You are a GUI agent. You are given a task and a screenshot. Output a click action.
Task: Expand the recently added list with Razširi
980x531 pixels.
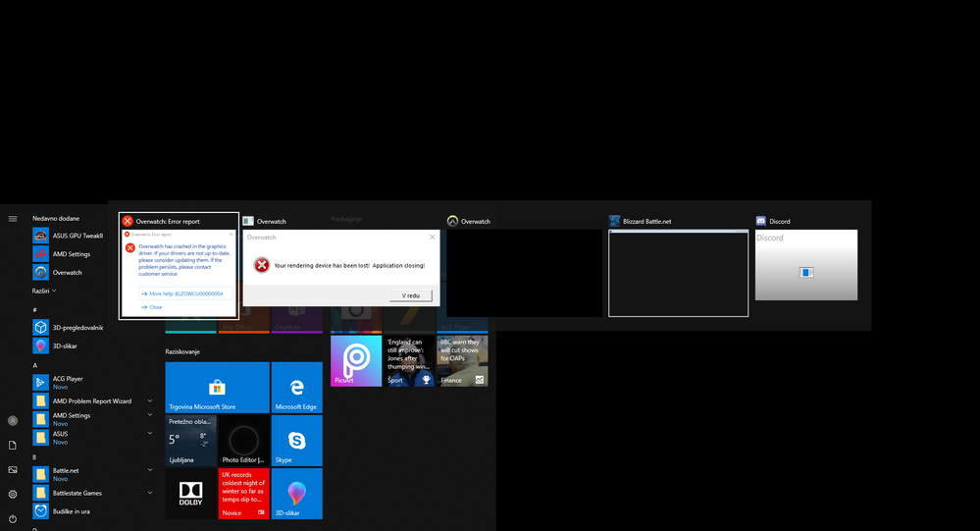click(44, 291)
